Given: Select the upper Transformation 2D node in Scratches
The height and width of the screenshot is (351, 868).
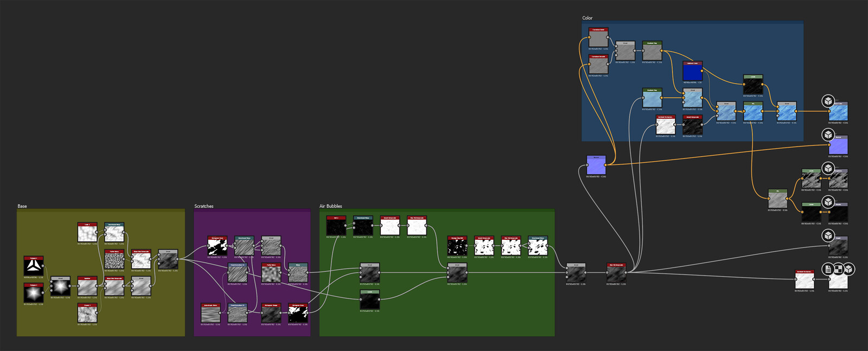Looking at the screenshot, I should 238,273.
